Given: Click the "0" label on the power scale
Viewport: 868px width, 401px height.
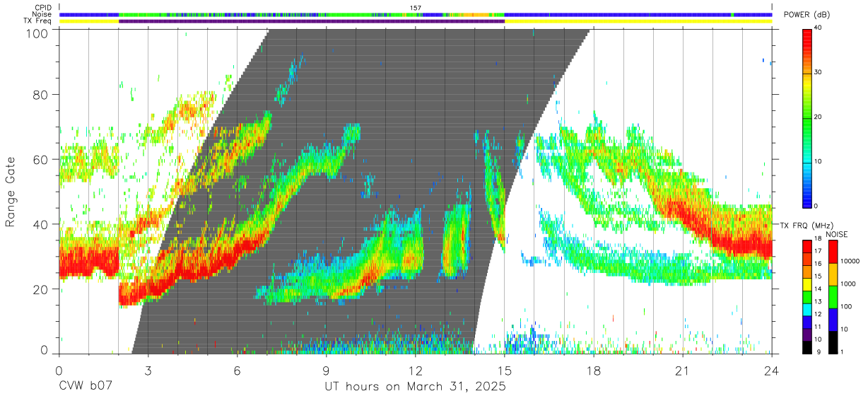Looking at the screenshot, I should click(x=816, y=206).
